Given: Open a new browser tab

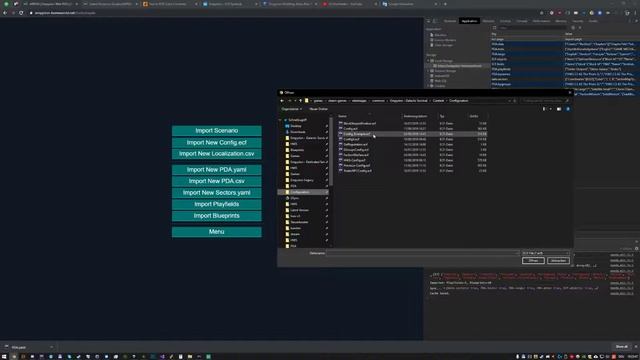Looking at the screenshot, I should pyautogui.click(x=445, y=4).
